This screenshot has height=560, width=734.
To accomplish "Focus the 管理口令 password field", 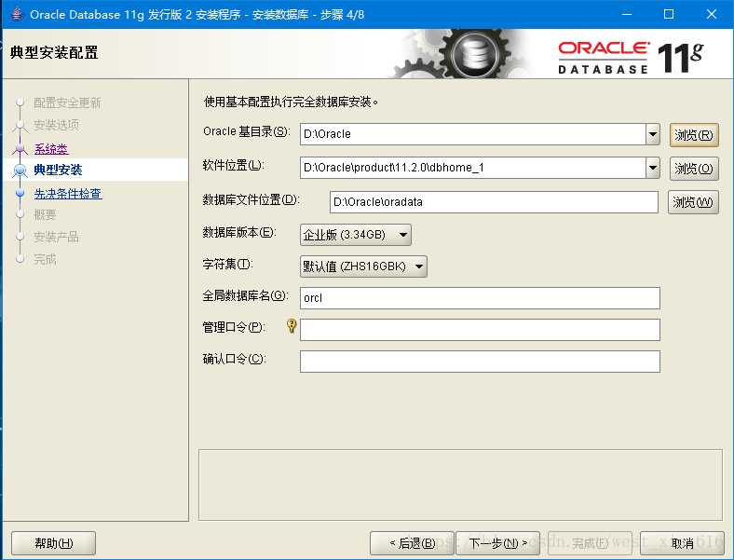I will (x=480, y=330).
